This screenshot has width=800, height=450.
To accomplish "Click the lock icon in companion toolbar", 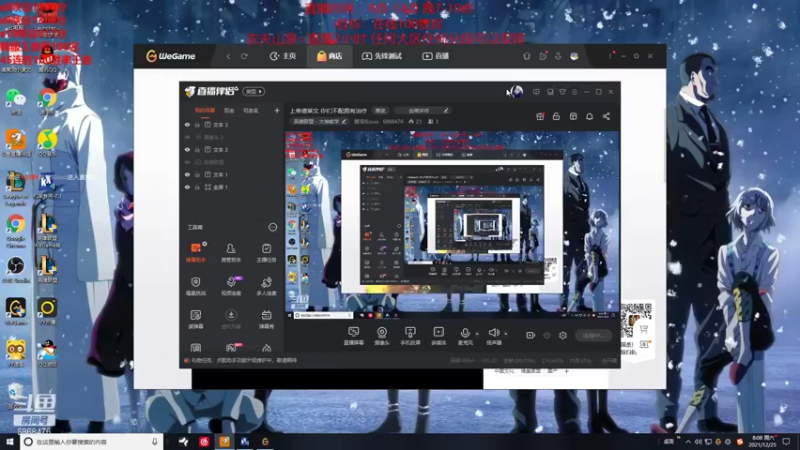I will click(556, 116).
